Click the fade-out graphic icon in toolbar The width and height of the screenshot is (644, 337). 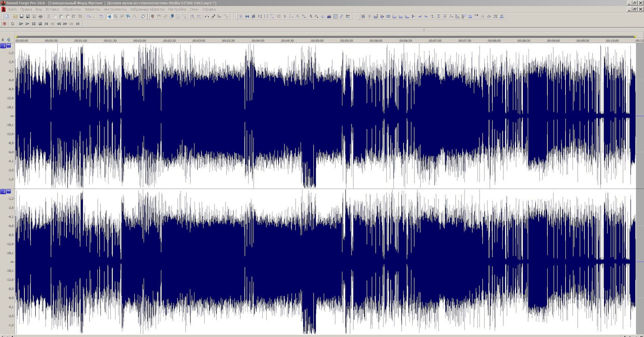point(426,16)
